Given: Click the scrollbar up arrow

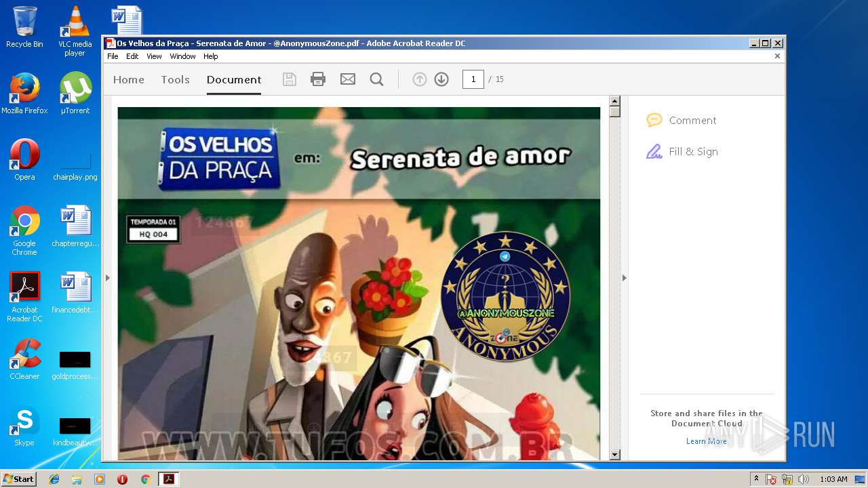Looking at the screenshot, I should 615,101.
